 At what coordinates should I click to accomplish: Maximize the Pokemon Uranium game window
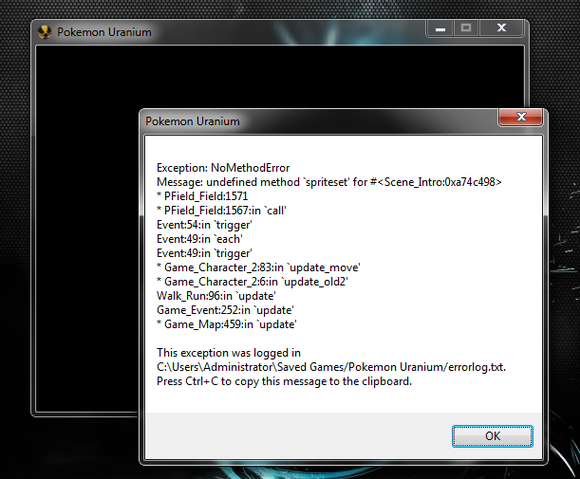466,28
